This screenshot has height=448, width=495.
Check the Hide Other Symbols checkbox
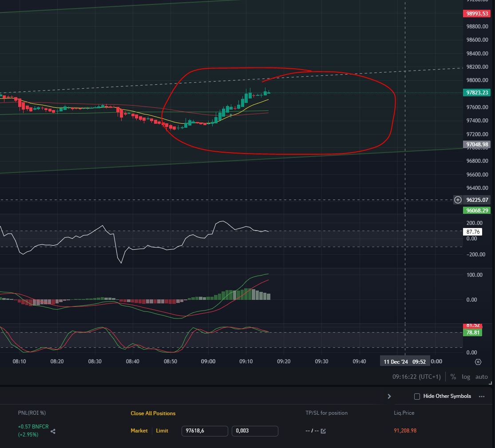(x=417, y=397)
